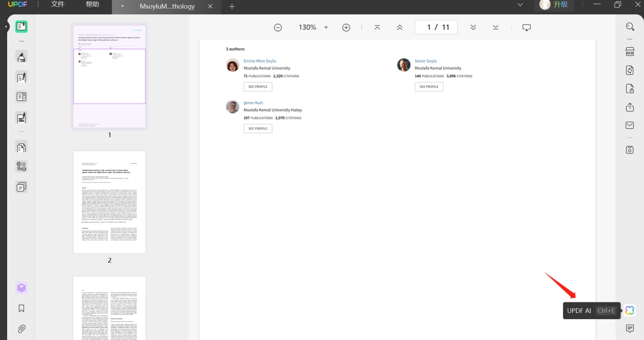The width and height of the screenshot is (644, 340).
Task: Zoom in with the plus button
Action: [x=346, y=27]
